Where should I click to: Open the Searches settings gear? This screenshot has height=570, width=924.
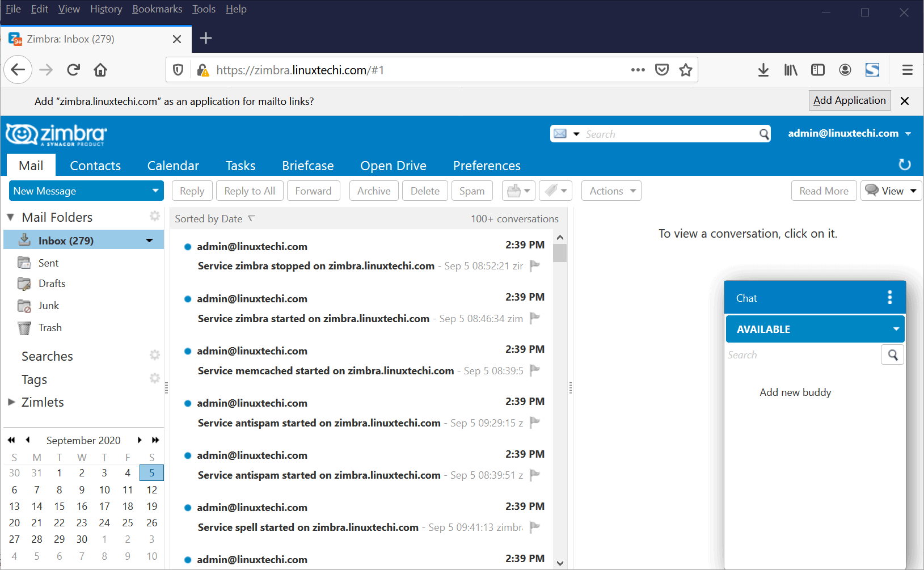pos(154,354)
